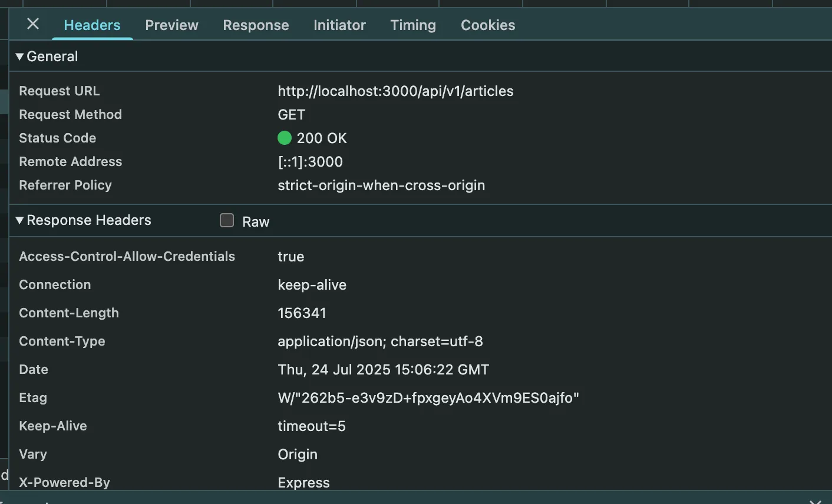The width and height of the screenshot is (832, 504).
Task: Collapse the General section triangle
Action: tap(20, 57)
